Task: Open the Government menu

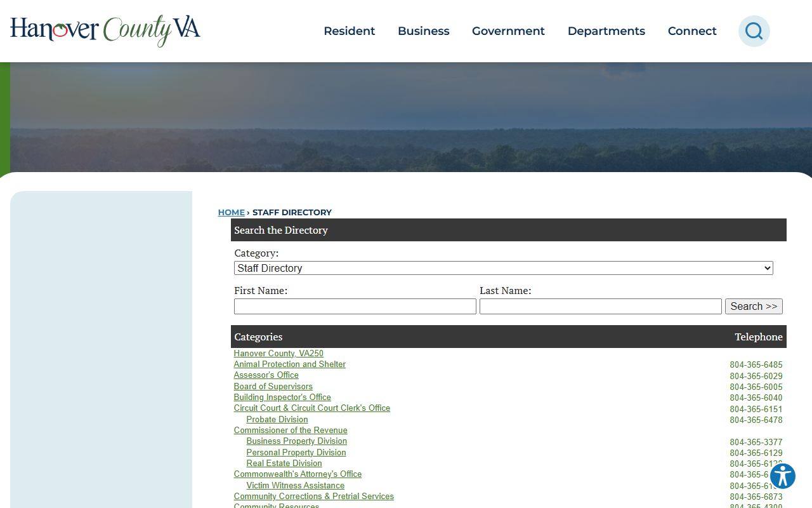Action: point(508,31)
